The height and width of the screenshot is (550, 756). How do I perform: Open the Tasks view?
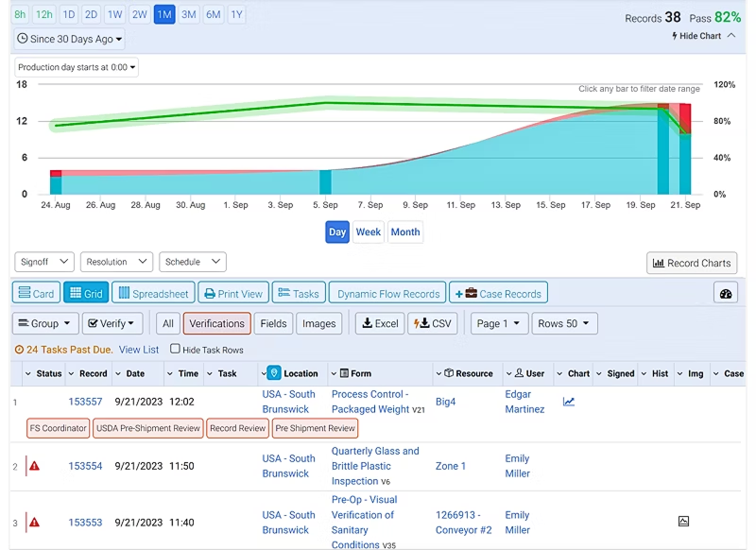[299, 293]
